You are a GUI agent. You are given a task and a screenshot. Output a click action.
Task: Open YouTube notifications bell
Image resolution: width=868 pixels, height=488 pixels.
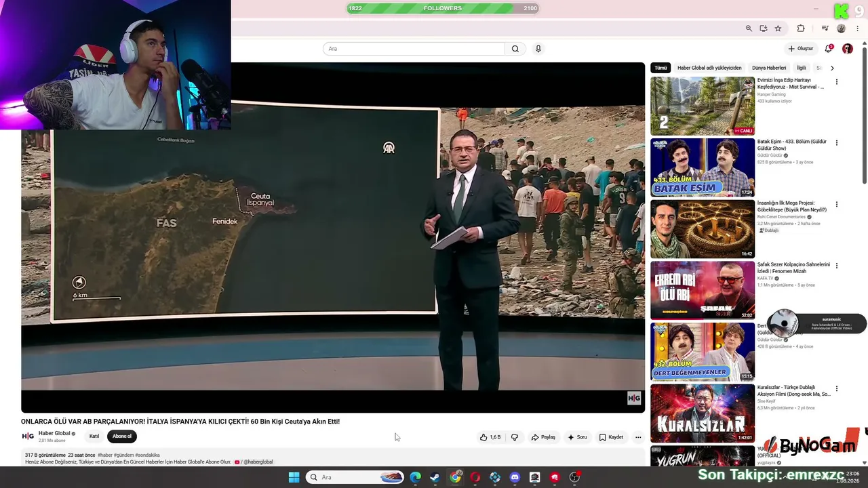[828, 49]
